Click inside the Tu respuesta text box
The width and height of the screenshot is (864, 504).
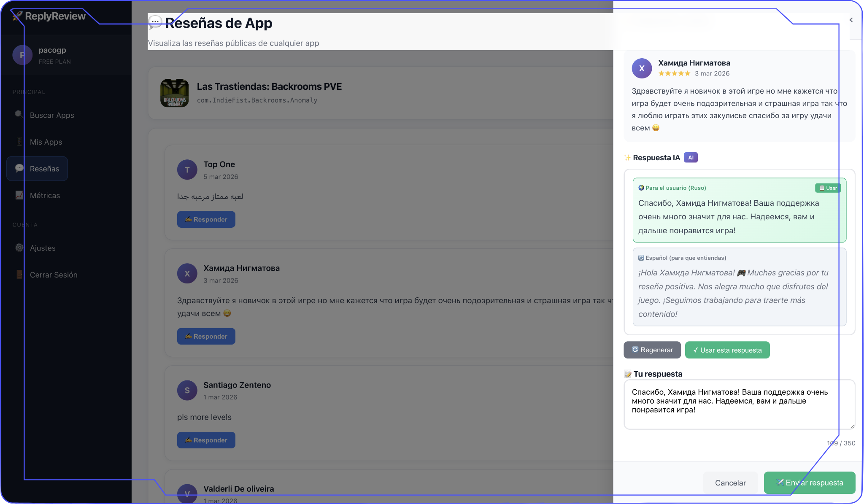point(739,404)
